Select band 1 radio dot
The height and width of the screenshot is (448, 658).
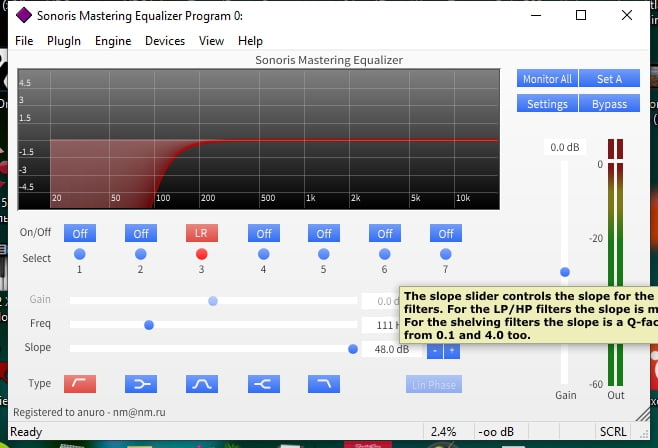tap(80, 254)
